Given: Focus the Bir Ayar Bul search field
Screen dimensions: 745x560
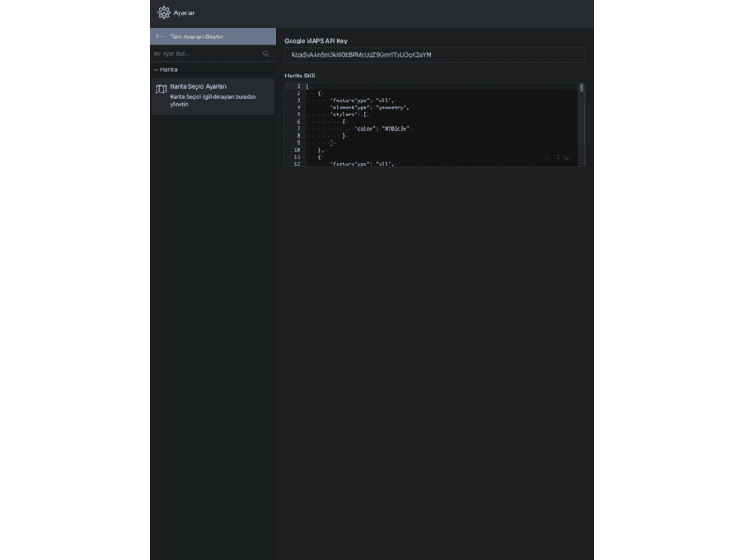Looking at the screenshot, I should coord(207,53).
